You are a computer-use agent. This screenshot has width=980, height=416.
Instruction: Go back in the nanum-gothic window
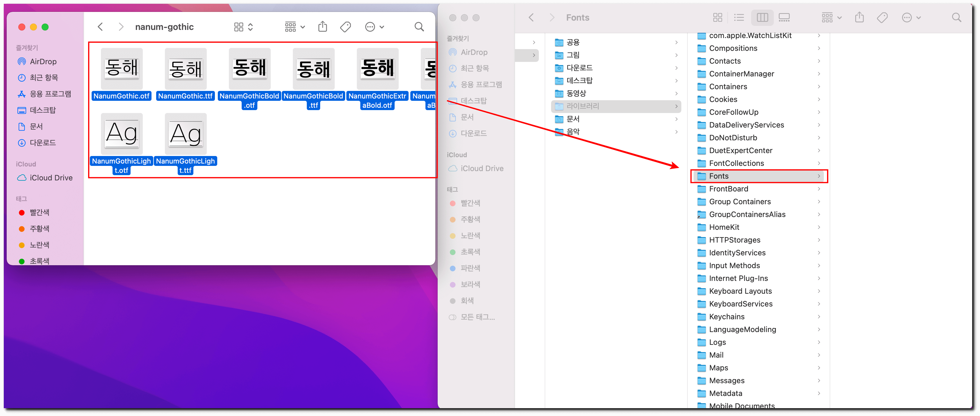pos(100,27)
